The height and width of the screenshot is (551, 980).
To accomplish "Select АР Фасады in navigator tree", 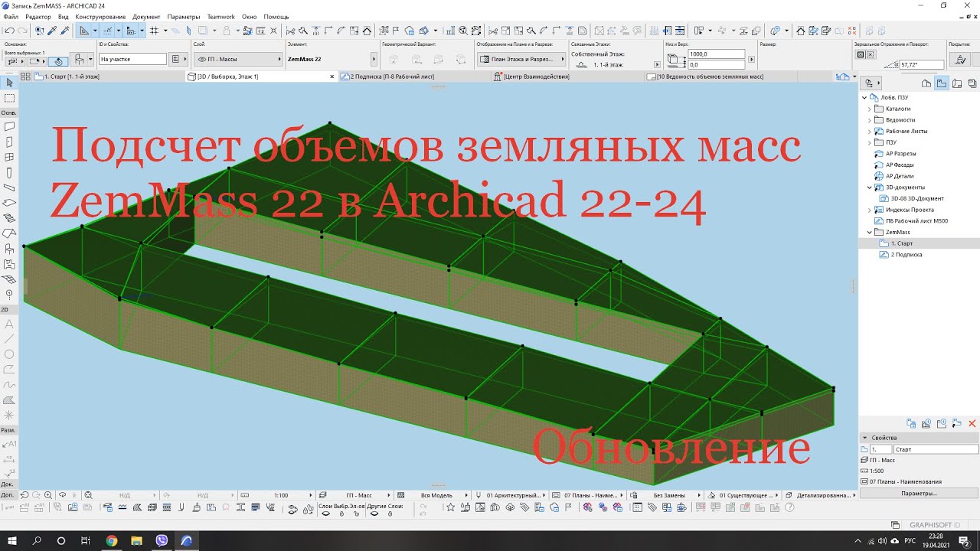I will click(900, 165).
